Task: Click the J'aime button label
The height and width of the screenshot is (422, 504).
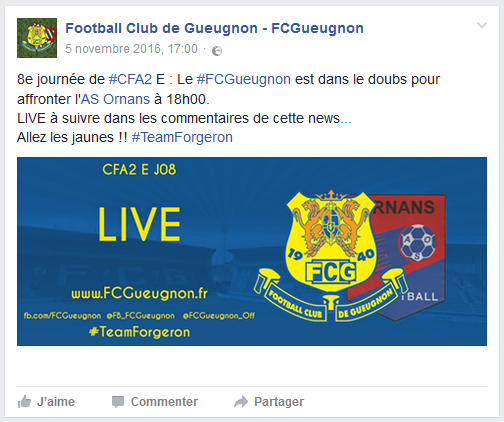Action: coord(56,402)
